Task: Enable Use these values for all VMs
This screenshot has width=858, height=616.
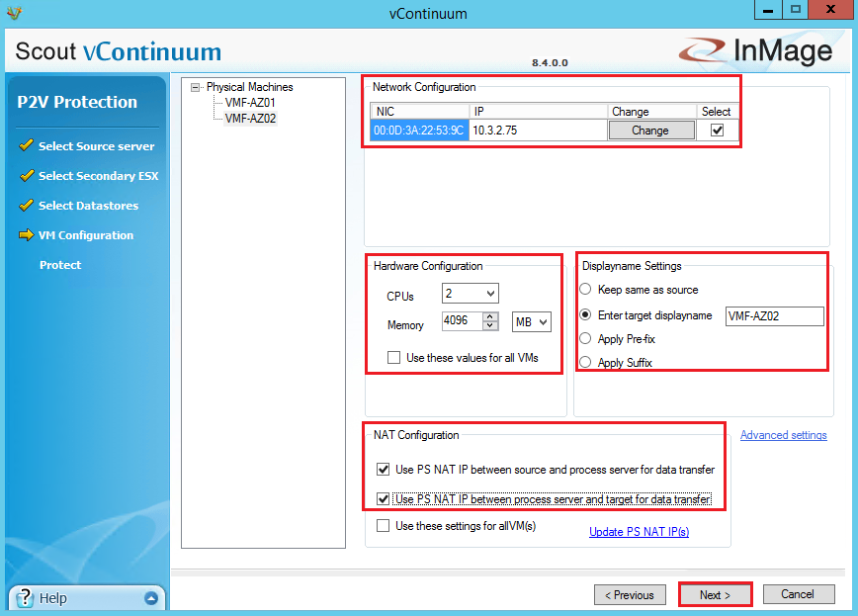Action: coord(394,358)
